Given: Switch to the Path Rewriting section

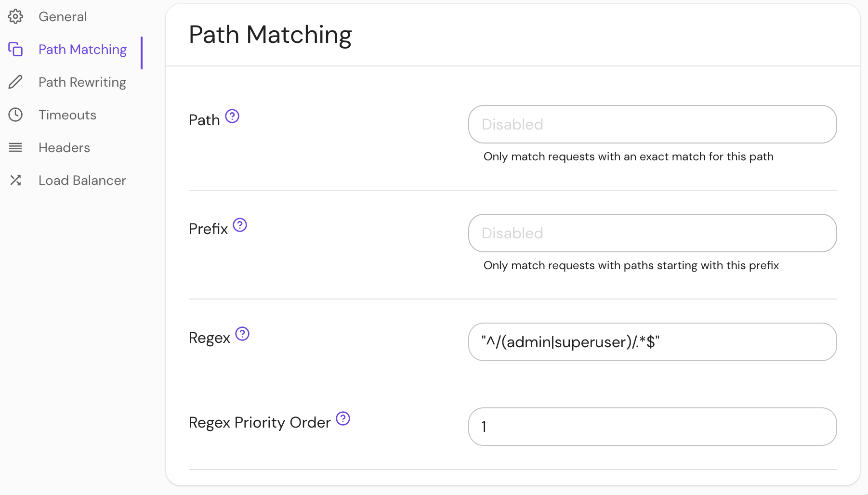Looking at the screenshot, I should coord(82,82).
